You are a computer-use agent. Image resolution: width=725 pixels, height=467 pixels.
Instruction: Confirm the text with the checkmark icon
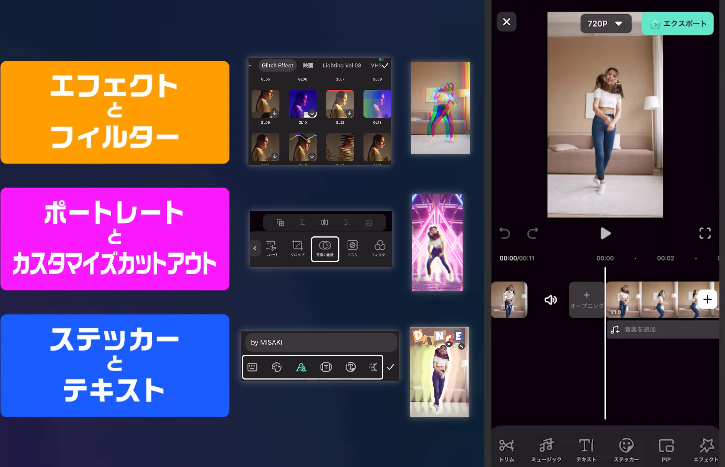pos(391,367)
